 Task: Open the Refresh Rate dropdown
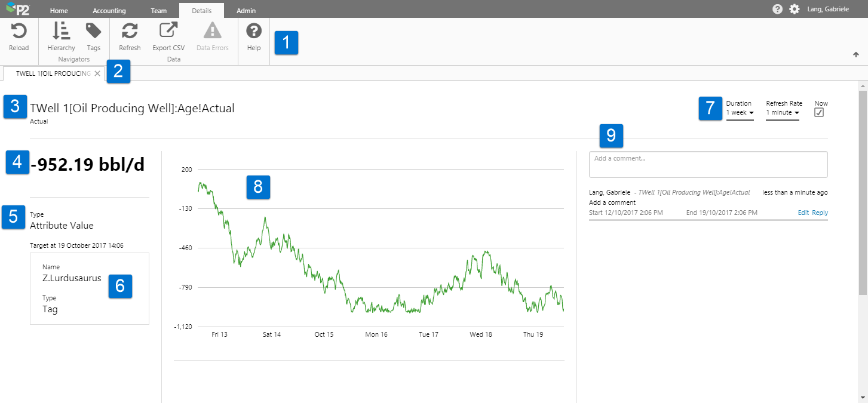[x=783, y=112]
